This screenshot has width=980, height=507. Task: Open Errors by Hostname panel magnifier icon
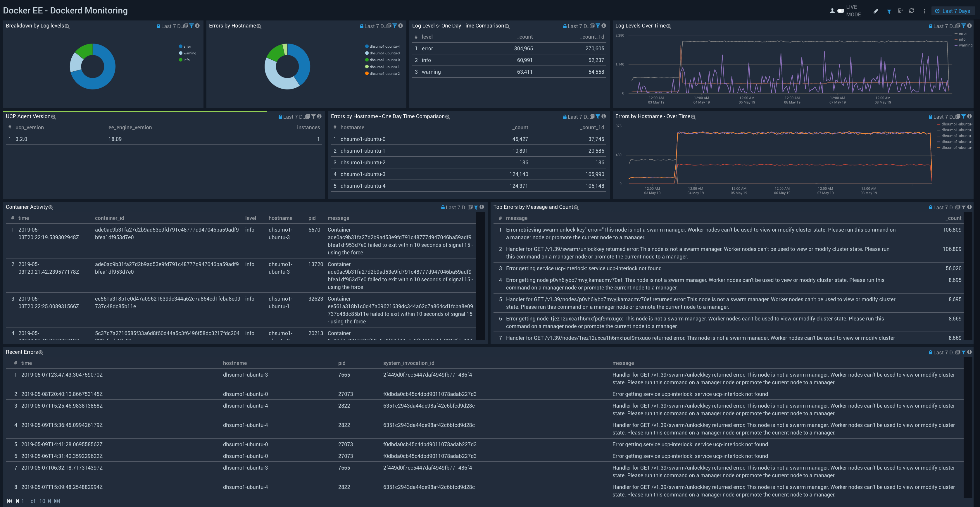tap(259, 26)
